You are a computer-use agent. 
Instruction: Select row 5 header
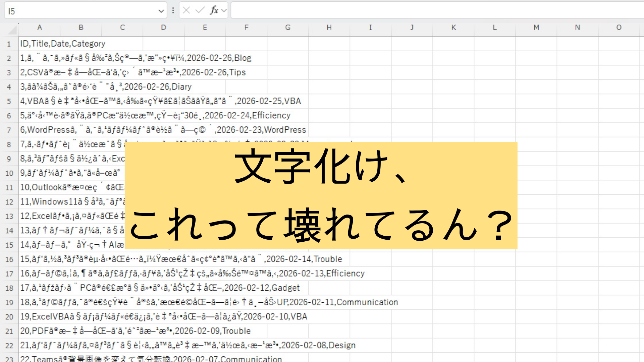(x=9, y=101)
